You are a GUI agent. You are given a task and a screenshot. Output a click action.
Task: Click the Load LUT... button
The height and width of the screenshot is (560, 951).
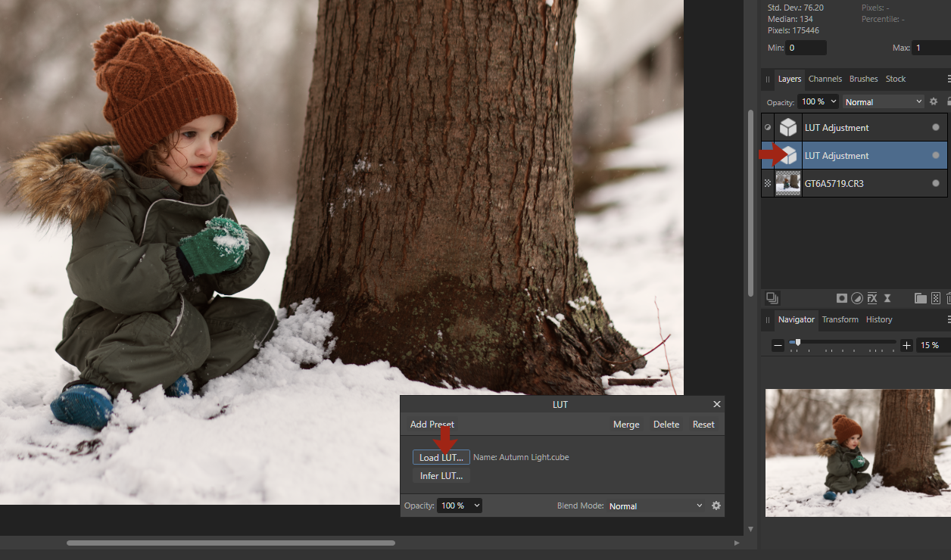point(441,457)
